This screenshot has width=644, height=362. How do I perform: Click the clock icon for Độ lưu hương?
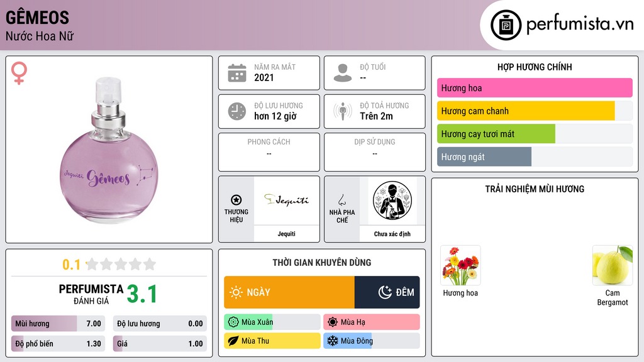pyautogui.click(x=237, y=111)
